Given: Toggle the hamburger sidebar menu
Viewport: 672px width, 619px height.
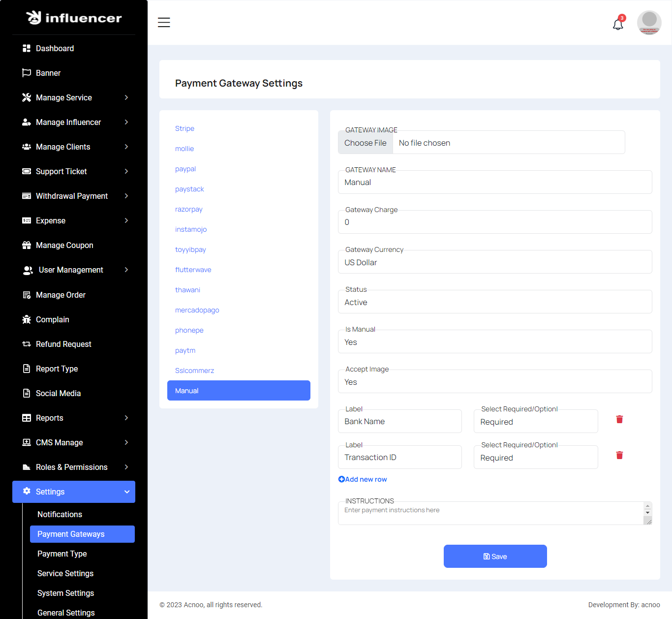Looking at the screenshot, I should [x=164, y=23].
